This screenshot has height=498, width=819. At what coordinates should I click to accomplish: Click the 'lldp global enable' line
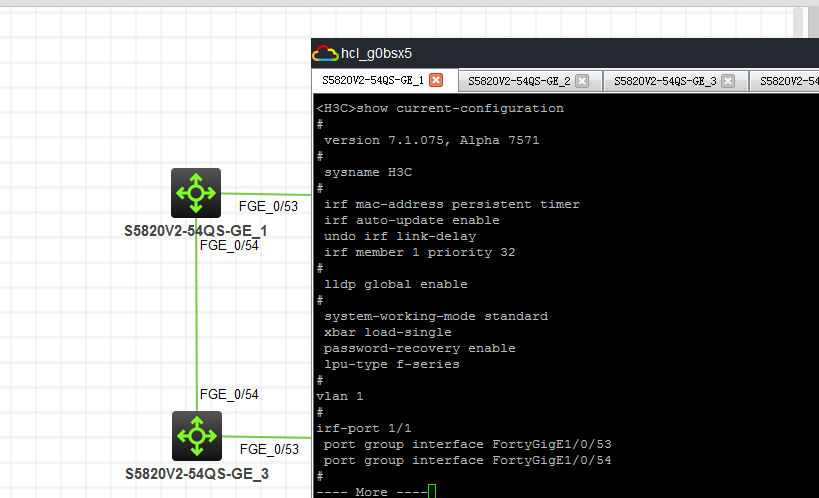pos(395,284)
